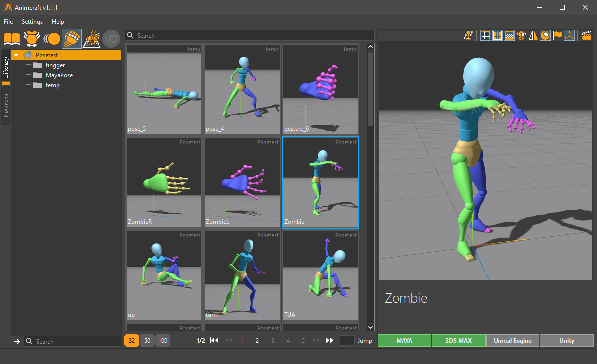Viewport: 597px width, 364px height.
Task: Select the pose_5 thumbnail
Action: click(164, 90)
